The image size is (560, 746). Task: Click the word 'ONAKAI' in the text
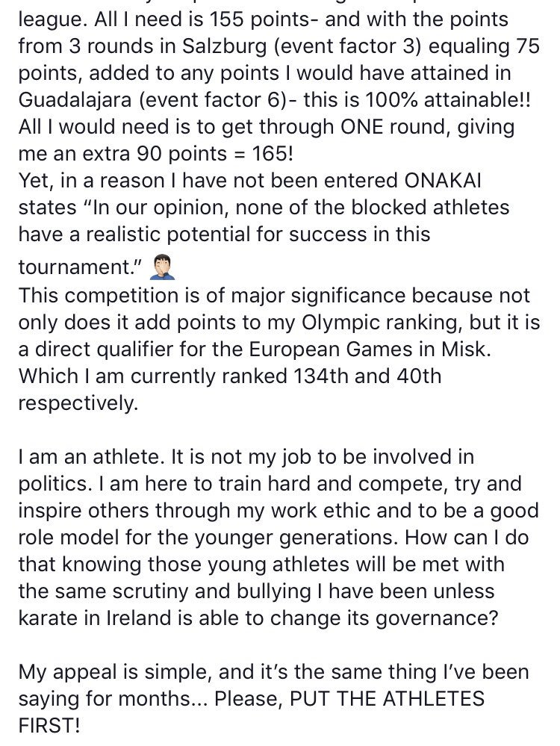click(x=443, y=181)
